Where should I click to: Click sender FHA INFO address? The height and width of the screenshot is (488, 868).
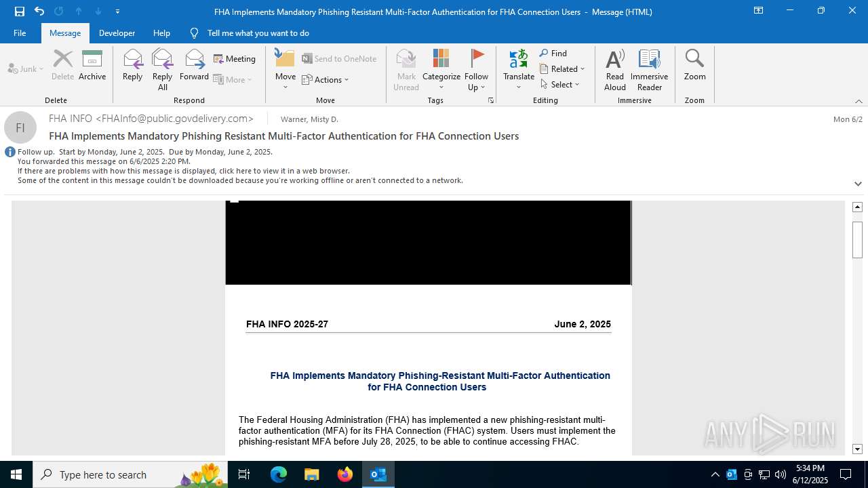151,119
